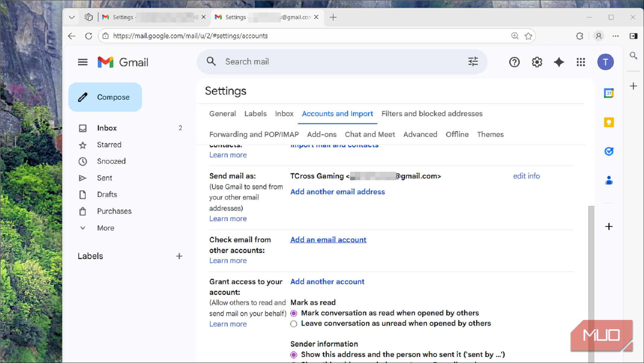Click Compose button
644x363 pixels.
pyautogui.click(x=105, y=97)
